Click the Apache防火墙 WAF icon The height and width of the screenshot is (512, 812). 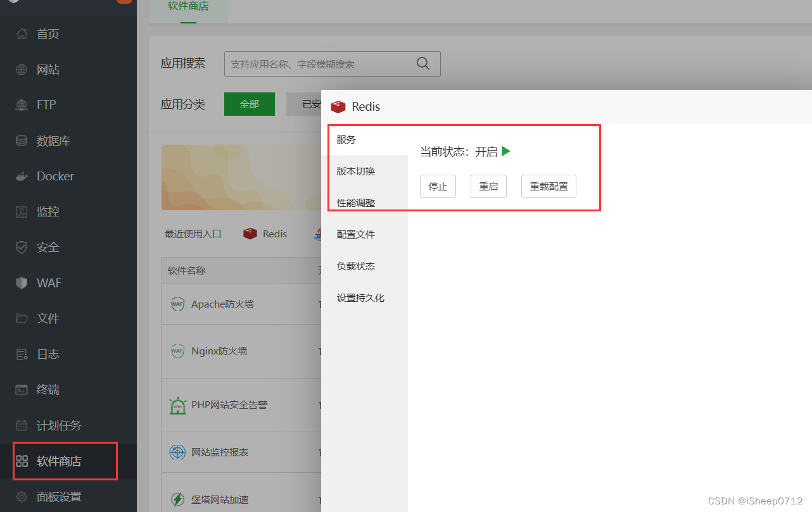177,304
